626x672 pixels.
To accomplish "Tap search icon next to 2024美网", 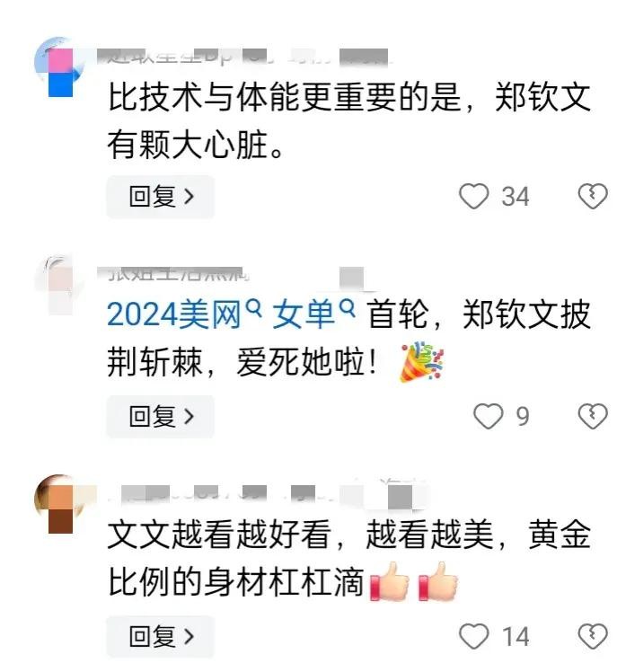I will (254, 307).
